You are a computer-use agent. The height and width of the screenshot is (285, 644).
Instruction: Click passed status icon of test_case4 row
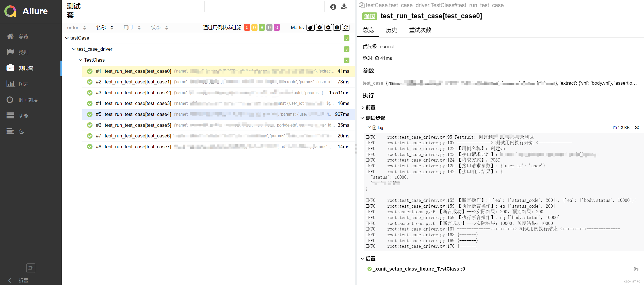90,114
